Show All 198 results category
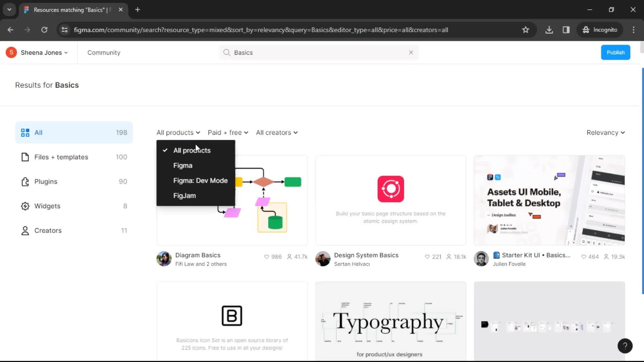The height and width of the screenshot is (362, 644). click(x=74, y=133)
